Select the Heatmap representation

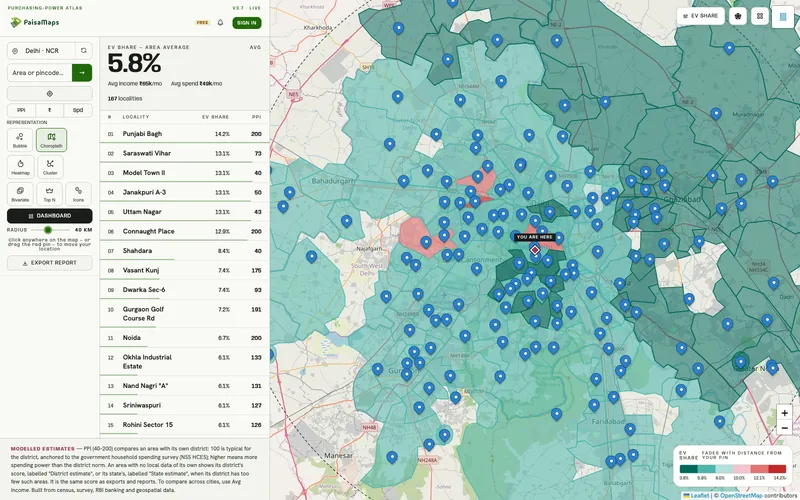point(20,167)
